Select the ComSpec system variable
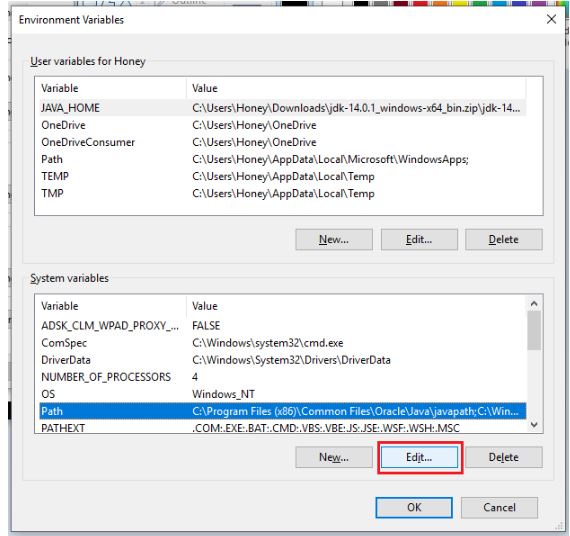 click(283, 343)
